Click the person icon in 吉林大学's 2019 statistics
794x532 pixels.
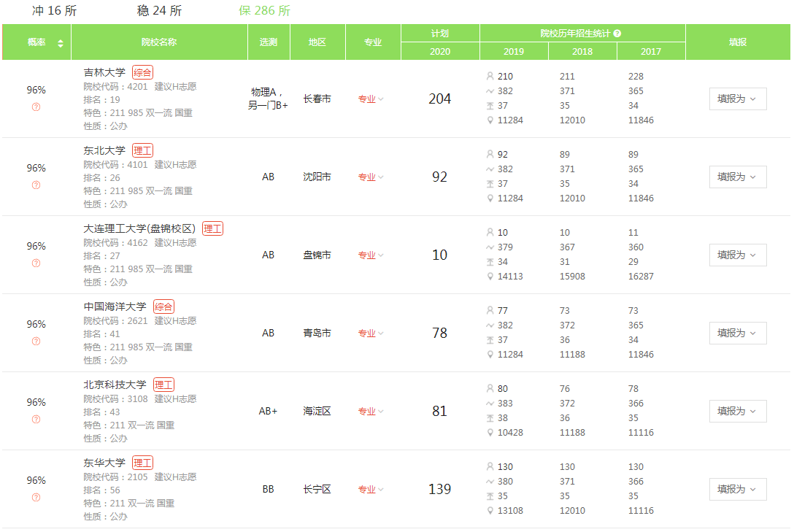point(490,75)
